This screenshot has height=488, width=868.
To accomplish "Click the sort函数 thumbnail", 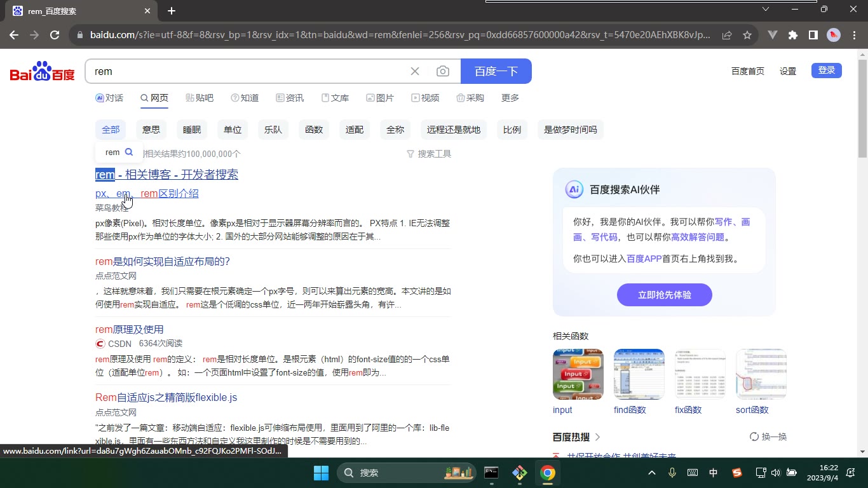I will 761,374.
